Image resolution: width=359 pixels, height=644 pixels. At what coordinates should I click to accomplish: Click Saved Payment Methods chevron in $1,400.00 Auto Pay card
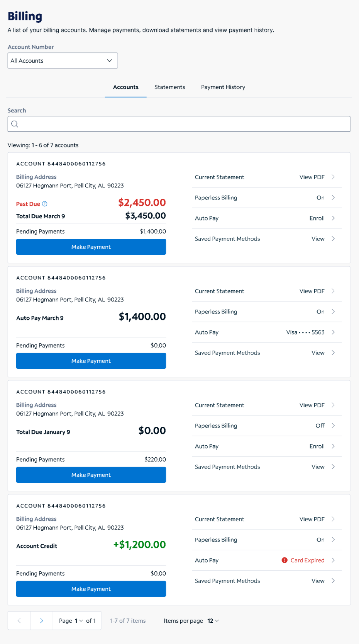pyautogui.click(x=333, y=353)
